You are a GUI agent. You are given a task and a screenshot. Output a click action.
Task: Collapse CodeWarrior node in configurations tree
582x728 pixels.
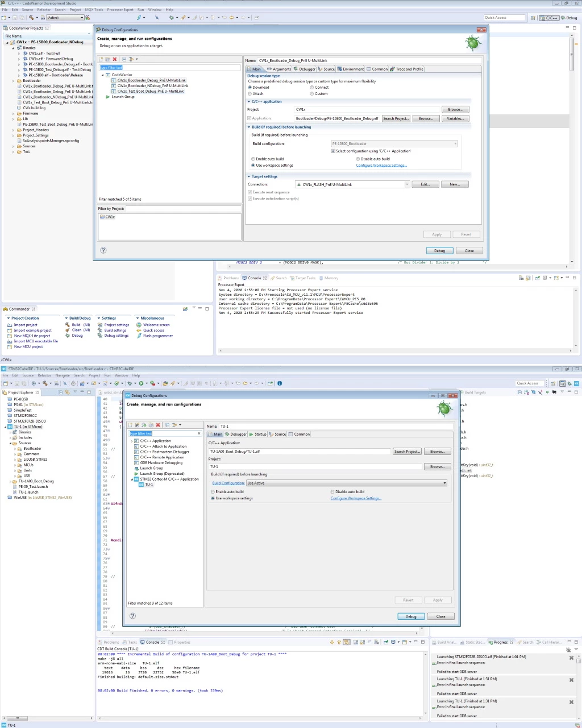[103, 75]
